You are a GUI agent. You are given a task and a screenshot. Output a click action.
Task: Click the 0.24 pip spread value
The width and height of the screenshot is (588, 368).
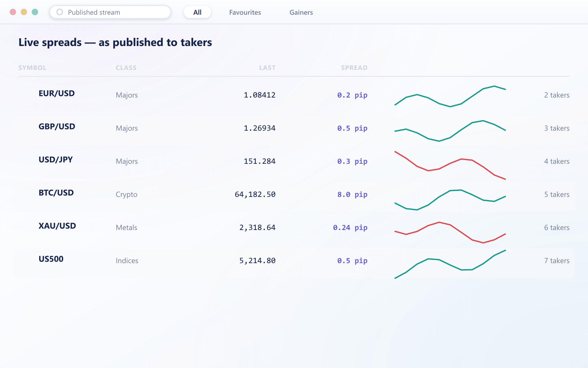pyautogui.click(x=350, y=228)
